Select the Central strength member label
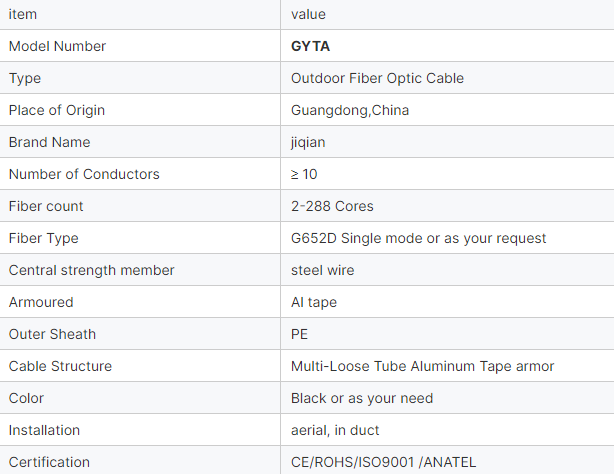Screen dimensions: 614x474 point(91,270)
